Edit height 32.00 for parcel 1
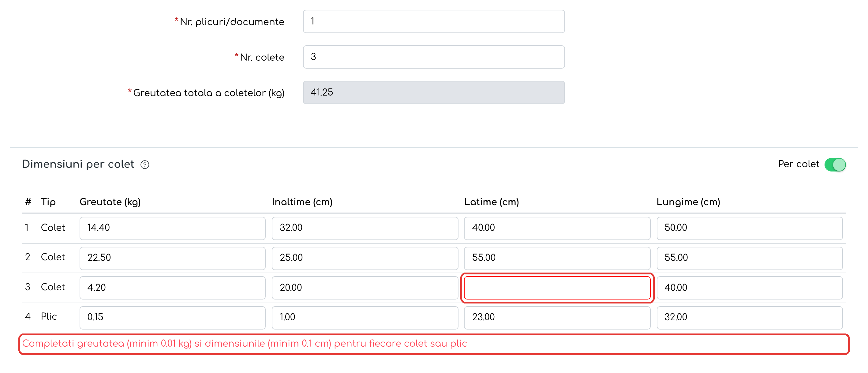Screen dimensions: 868x373 (x=365, y=228)
